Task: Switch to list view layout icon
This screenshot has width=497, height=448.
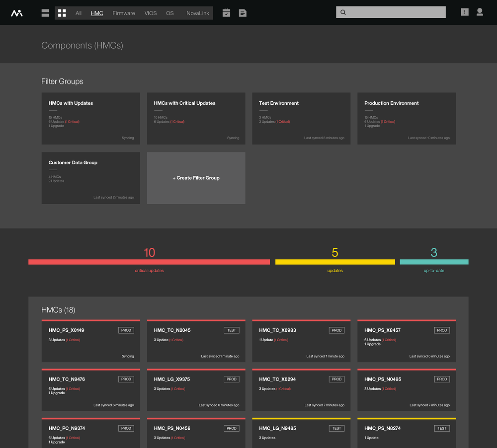Action: point(45,13)
